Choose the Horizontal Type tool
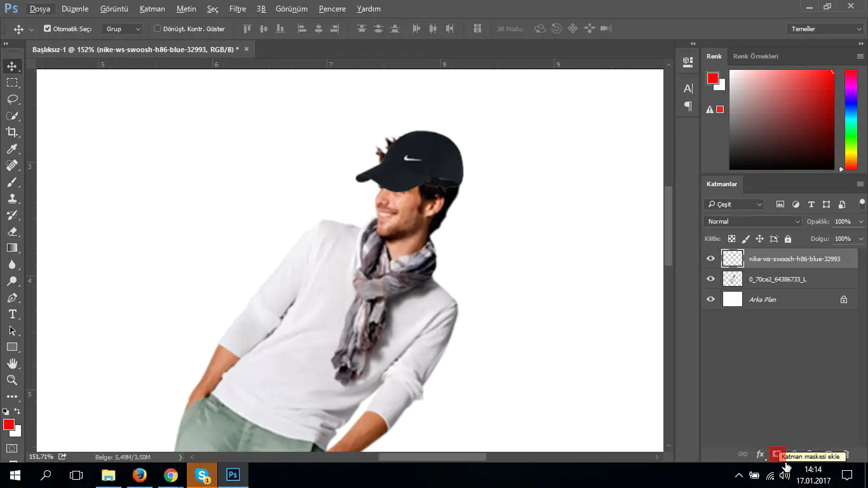The width and height of the screenshot is (868, 488). 12,314
